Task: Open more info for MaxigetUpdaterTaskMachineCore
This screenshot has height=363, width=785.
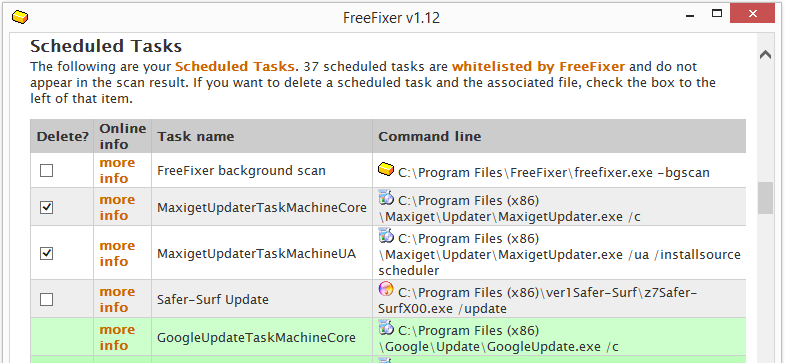Action: (x=117, y=207)
